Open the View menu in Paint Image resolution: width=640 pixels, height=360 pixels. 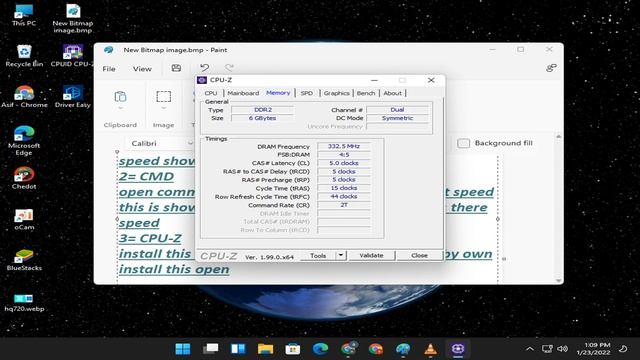[142, 69]
